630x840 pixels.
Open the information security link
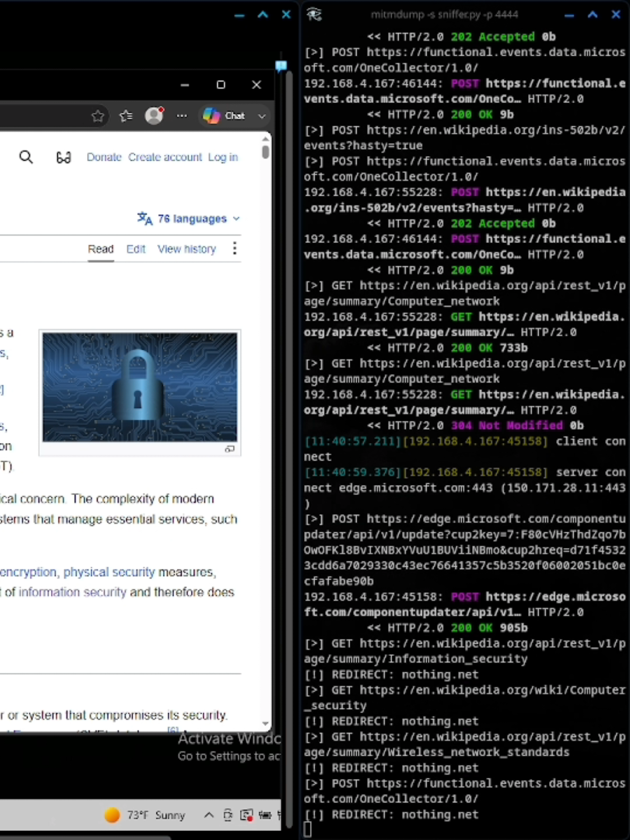click(73, 592)
